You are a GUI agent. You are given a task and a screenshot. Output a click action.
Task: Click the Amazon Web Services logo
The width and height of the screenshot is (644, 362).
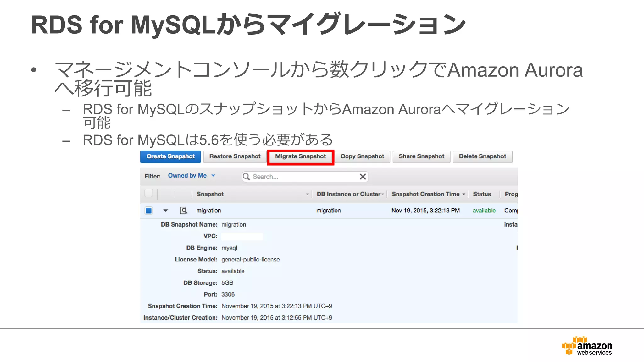(x=587, y=346)
